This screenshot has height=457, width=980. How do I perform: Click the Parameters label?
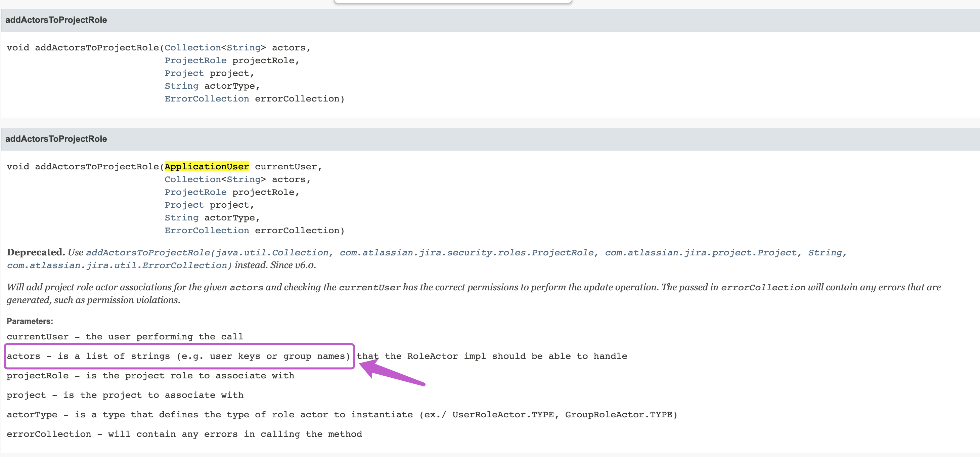click(30, 321)
